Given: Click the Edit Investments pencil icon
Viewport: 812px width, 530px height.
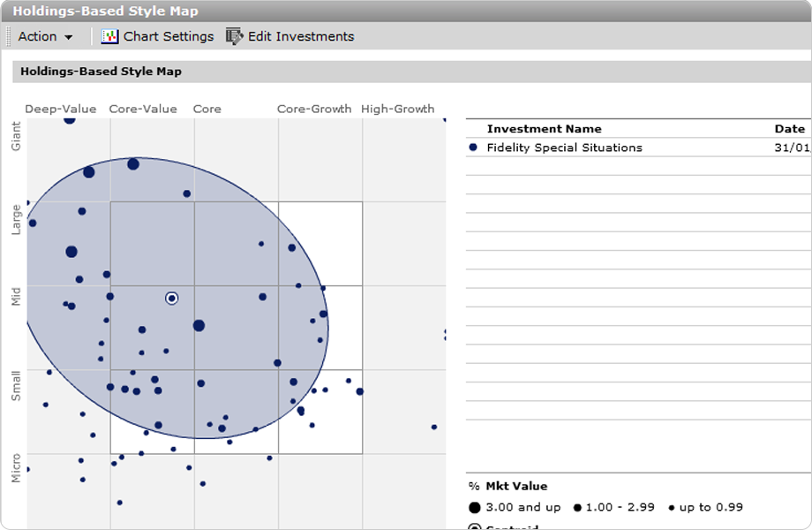Looking at the screenshot, I should click(x=234, y=36).
